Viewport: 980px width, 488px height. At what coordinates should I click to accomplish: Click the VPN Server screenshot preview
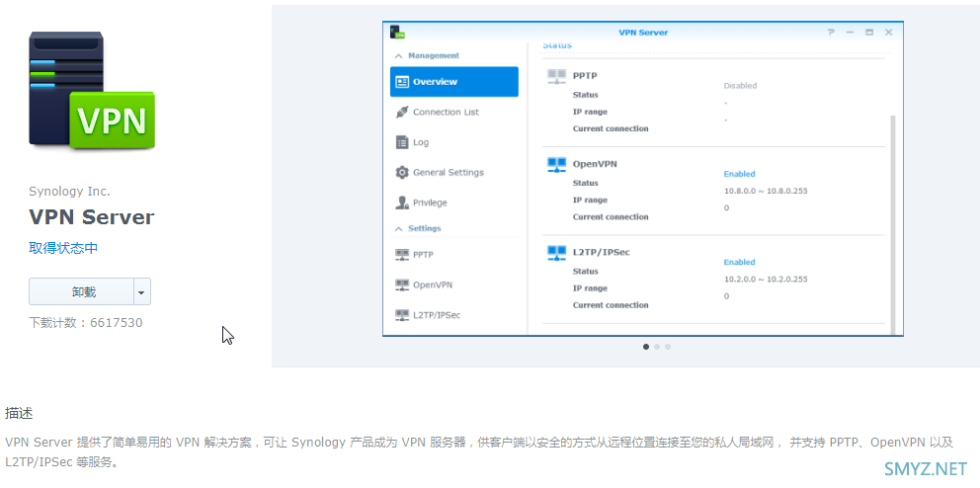pos(643,179)
